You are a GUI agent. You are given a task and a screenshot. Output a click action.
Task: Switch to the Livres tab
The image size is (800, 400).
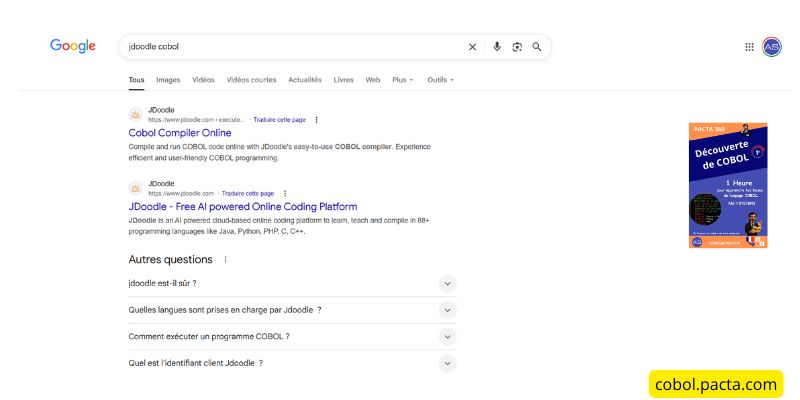click(x=343, y=80)
